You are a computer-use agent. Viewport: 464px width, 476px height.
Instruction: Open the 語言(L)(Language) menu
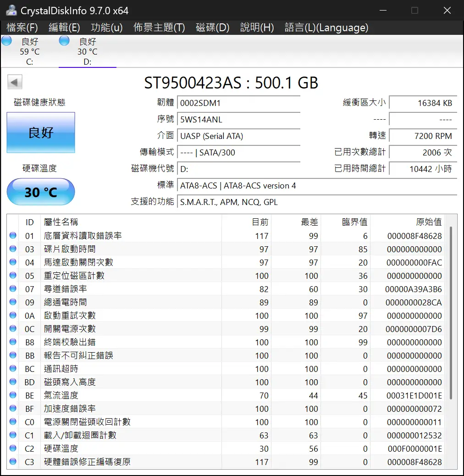click(326, 28)
